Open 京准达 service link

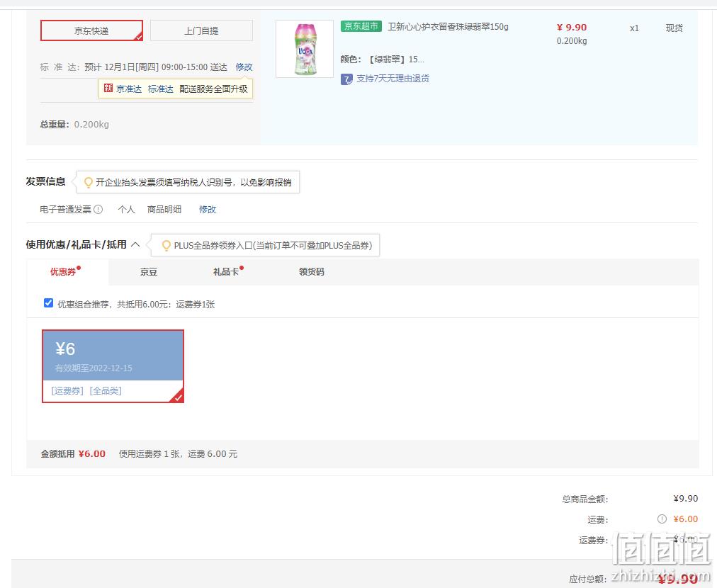click(129, 89)
